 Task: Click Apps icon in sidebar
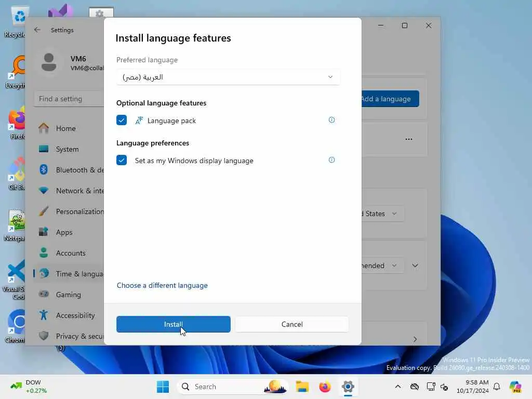click(x=44, y=232)
